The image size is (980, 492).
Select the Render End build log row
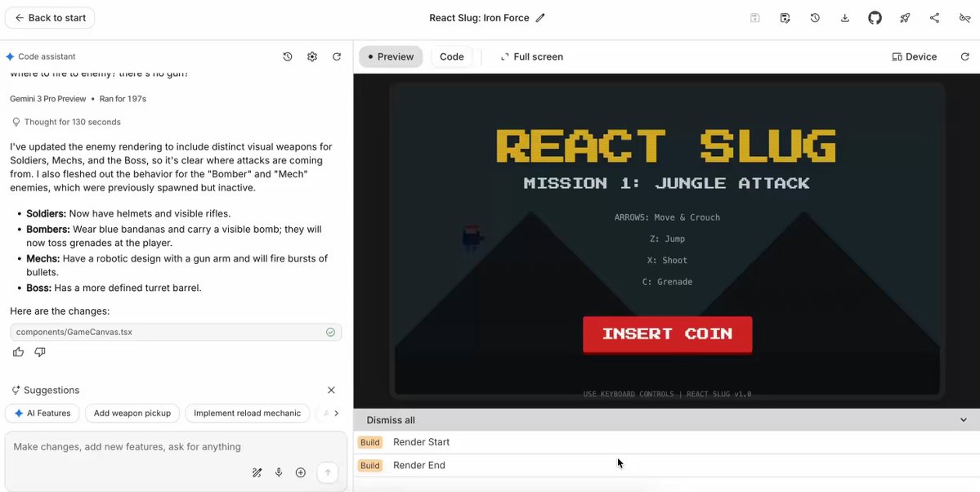click(x=667, y=466)
